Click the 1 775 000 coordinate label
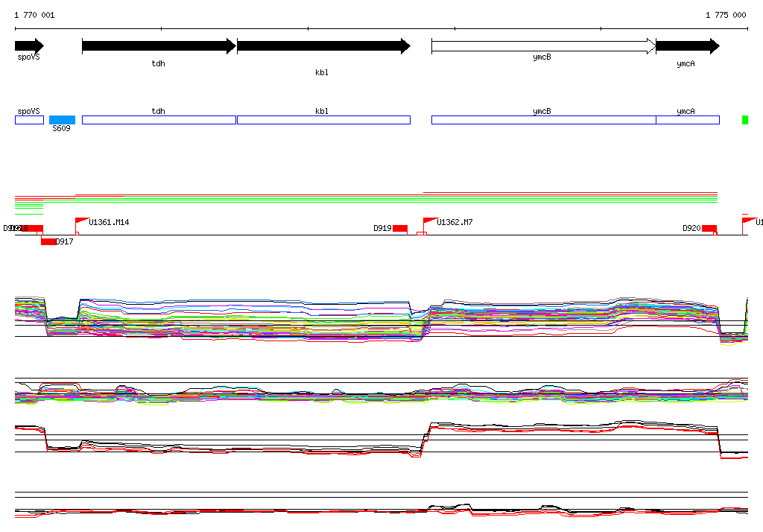This screenshot has height=532, width=763. [x=726, y=15]
